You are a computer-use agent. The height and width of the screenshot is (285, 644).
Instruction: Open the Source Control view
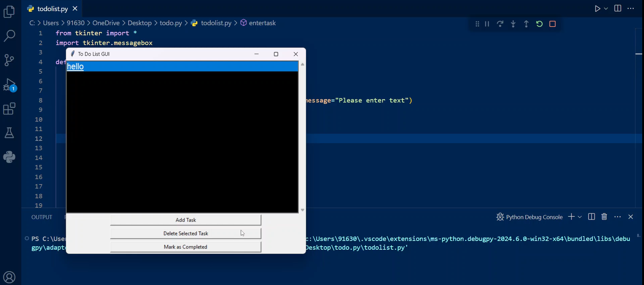pyautogui.click(x=9, y=60)
